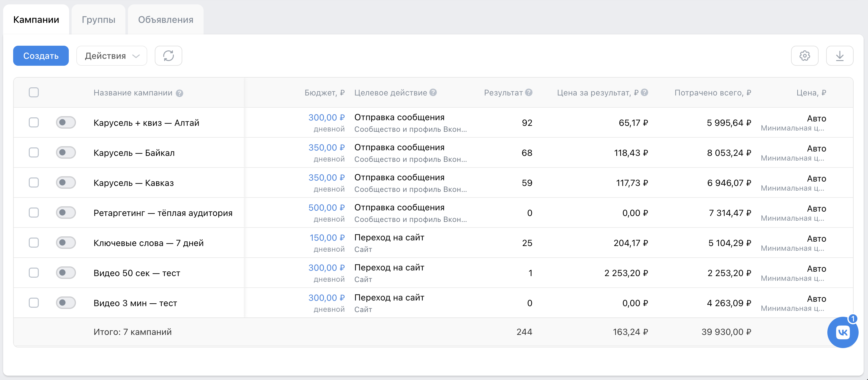The height and width of the screenshot is (380, 868).
Task: Open campaign Карусель + квиз — Алтай
Action: coord(146,123)
